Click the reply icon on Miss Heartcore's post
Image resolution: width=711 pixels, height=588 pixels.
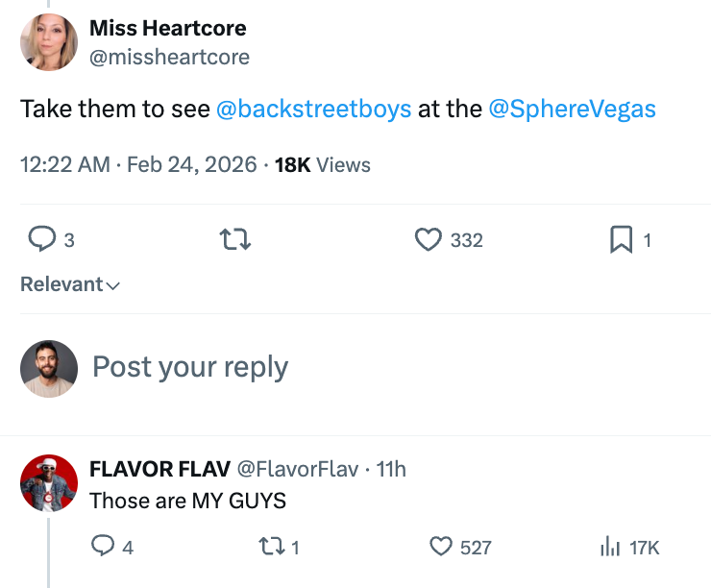40,240
